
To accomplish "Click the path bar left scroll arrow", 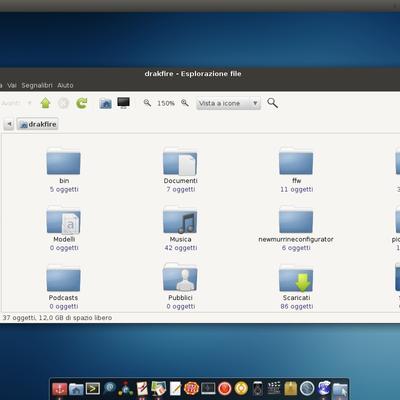I will (9, 124).
